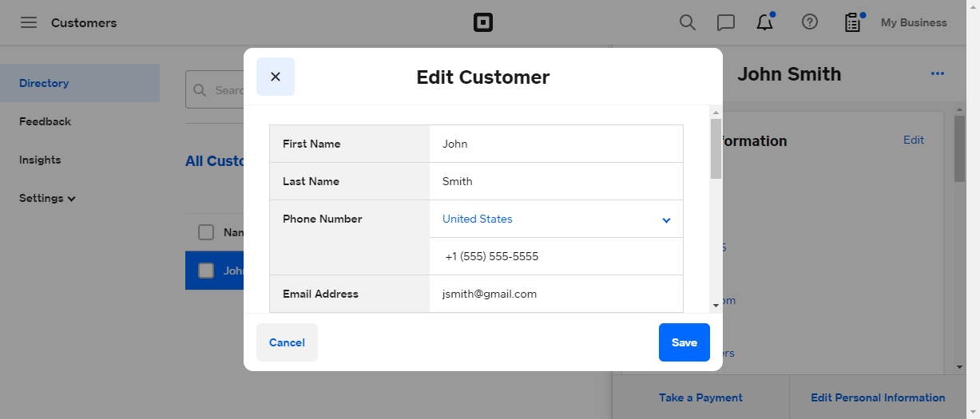
Task: Open the messages chat bubble icon
Action: [x=726, y=22]
